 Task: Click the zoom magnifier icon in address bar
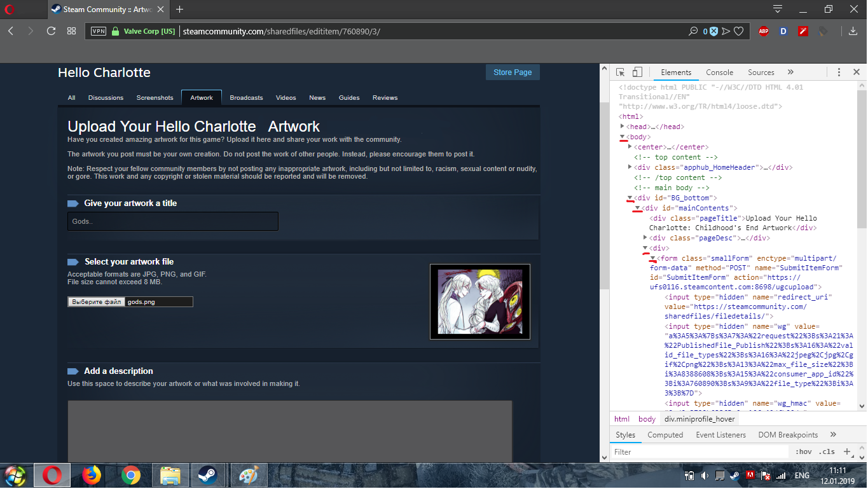[693, 31]
